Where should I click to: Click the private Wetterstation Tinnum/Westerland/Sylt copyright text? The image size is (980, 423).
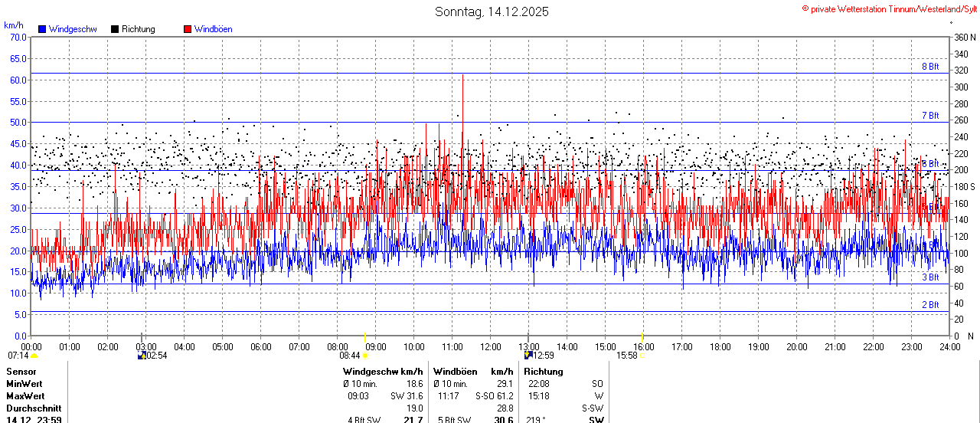click(889, 8)
